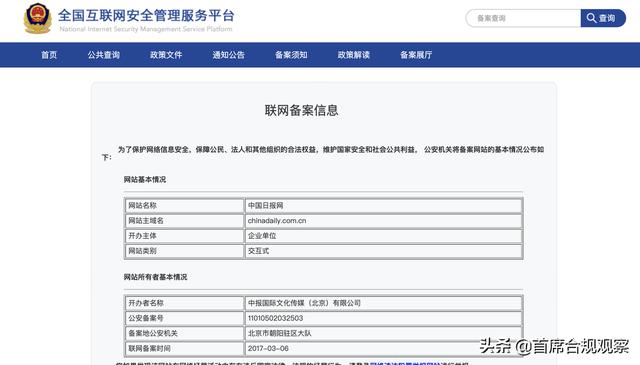This screenshot has height=365, width=640.
Task: Select the 中国日报网 website name cell
Action: (383, 205)
